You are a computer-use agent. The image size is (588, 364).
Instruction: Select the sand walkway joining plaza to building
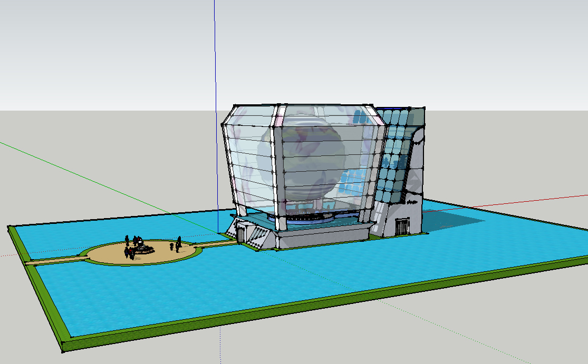216,244
